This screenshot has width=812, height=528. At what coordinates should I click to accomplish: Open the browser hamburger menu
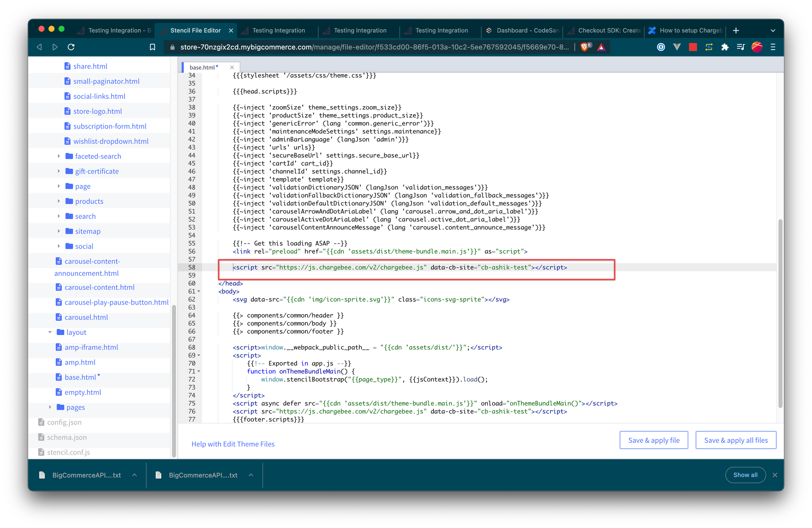[773, 47]
